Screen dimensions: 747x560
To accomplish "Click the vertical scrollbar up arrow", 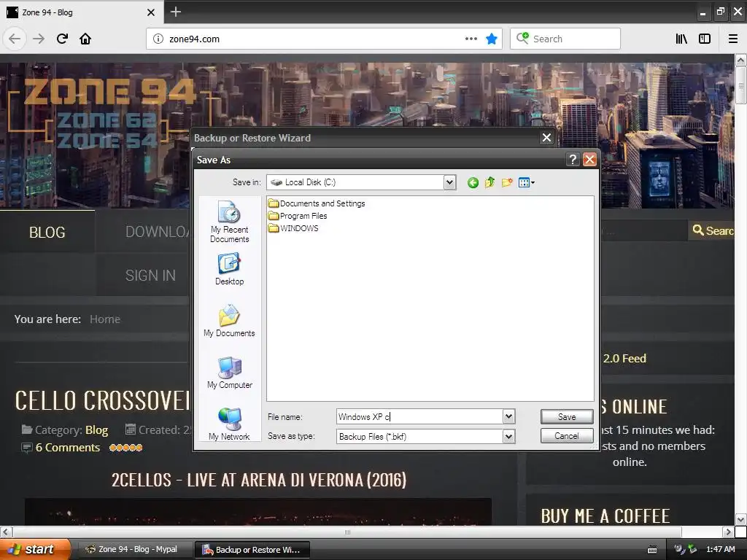I will [740, 61].
